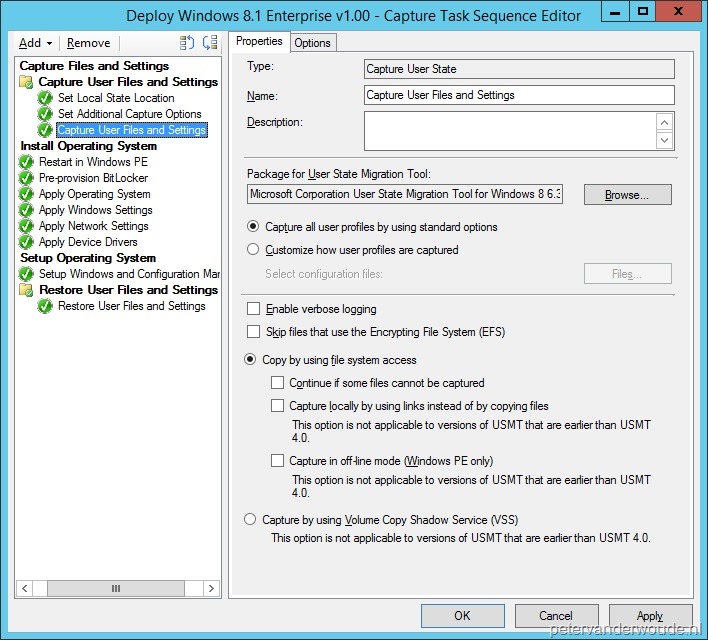This screenshot has height=640, width=708.
Task: Click the move step up icon
Action: click(187, 43)
